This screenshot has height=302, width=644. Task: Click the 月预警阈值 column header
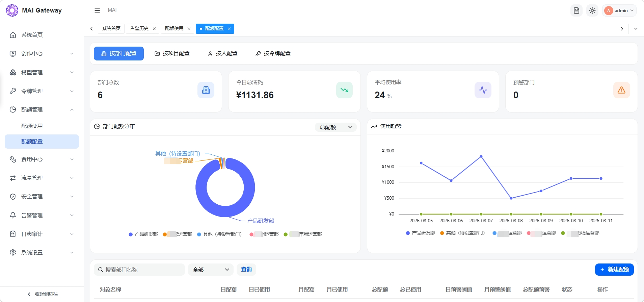(498, 290)
